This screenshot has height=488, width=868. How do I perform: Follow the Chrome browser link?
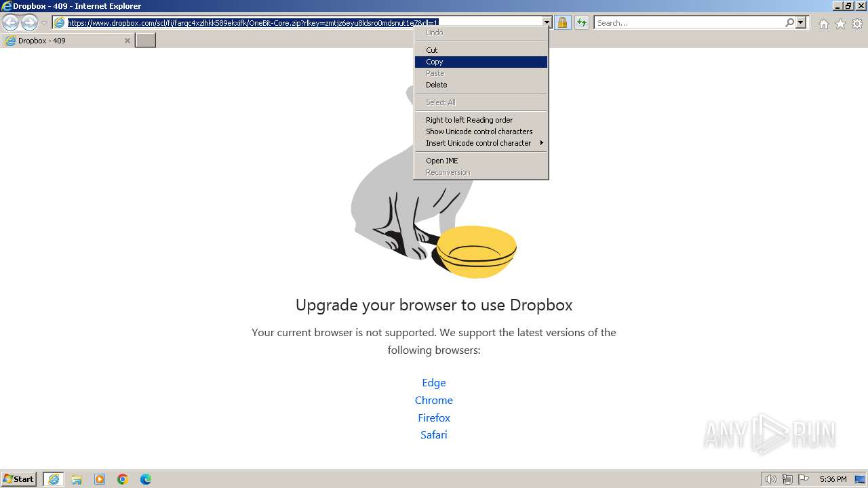(x=434, y=401)
